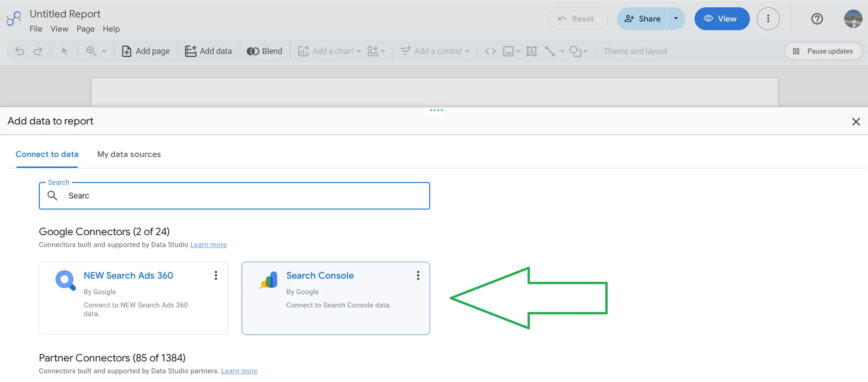
Task: Click the Google Connectors (2 of 24) heading
Action: click(x=104, y=231)
